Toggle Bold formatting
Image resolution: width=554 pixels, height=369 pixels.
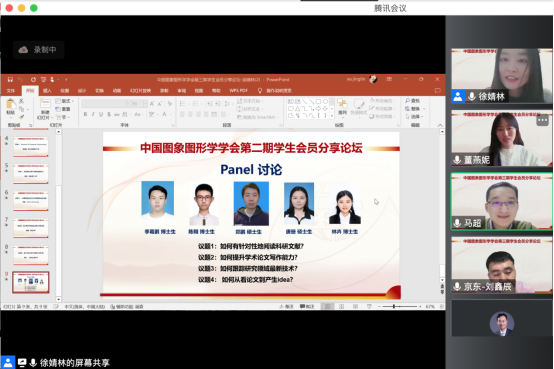(x=85, y=114)
